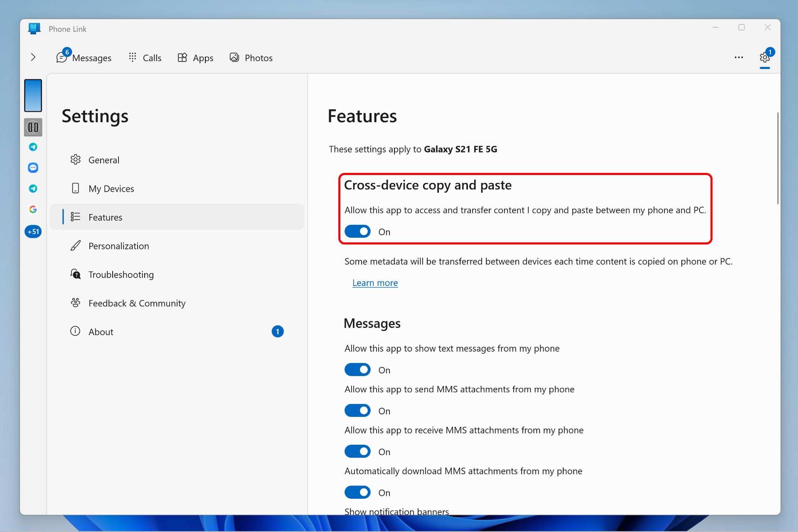The width and height of the screenshot is (798, 532).
Task: Click the Messages chat bubble icon
Action: coord(62,58)
